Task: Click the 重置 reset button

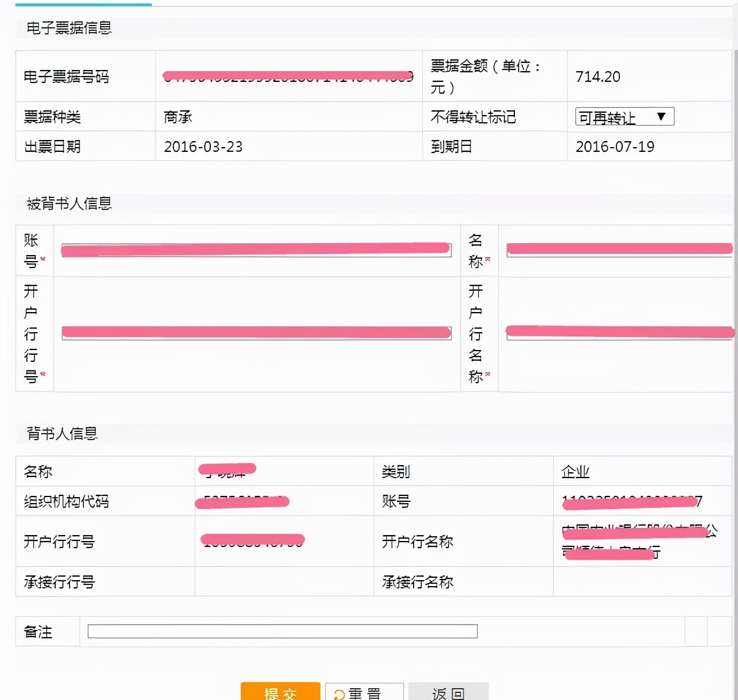Action: point(364,694)
